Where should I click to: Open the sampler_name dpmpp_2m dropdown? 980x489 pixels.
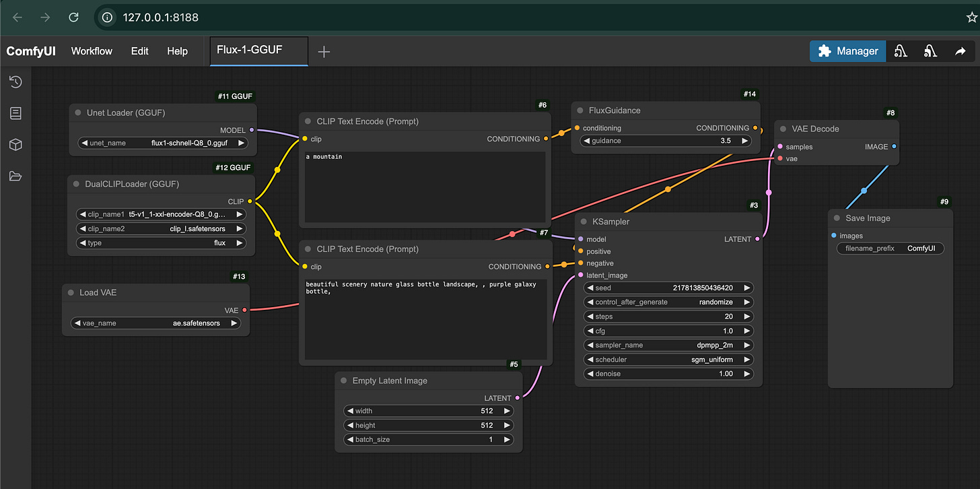[x=668, y=345]
